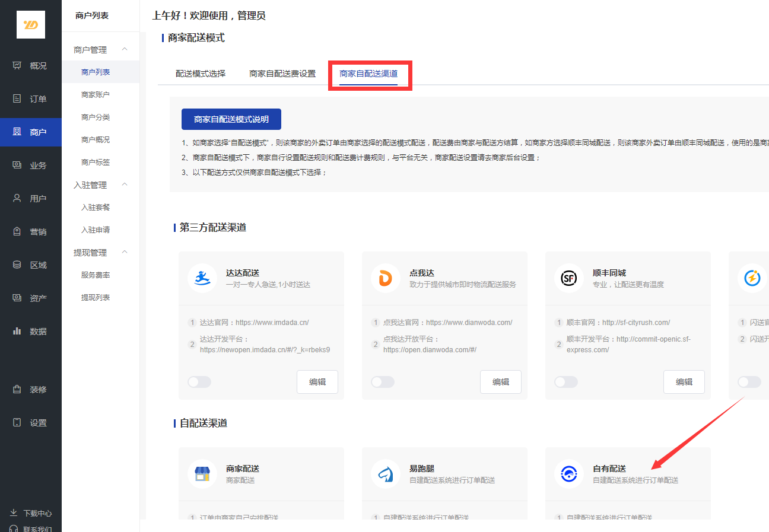Switch to the 配送模式选择 tab

pyautogui.click(x=201, y=74)
